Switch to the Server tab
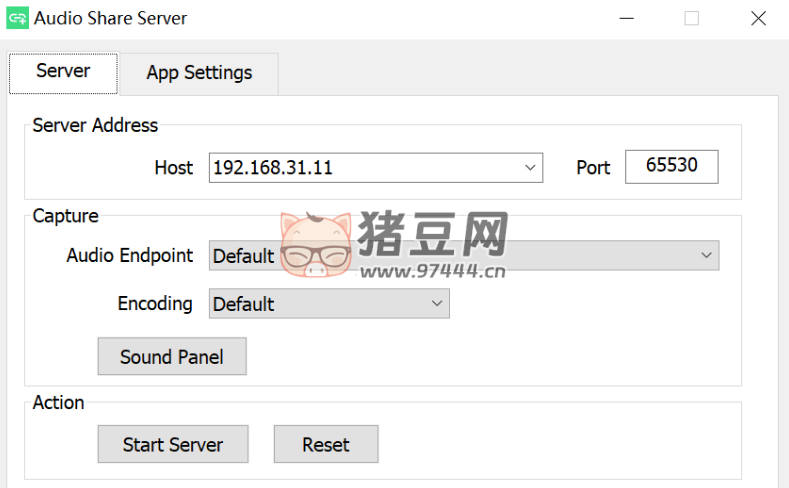Viewport: 789px width, 488px height. click(63, 72)
